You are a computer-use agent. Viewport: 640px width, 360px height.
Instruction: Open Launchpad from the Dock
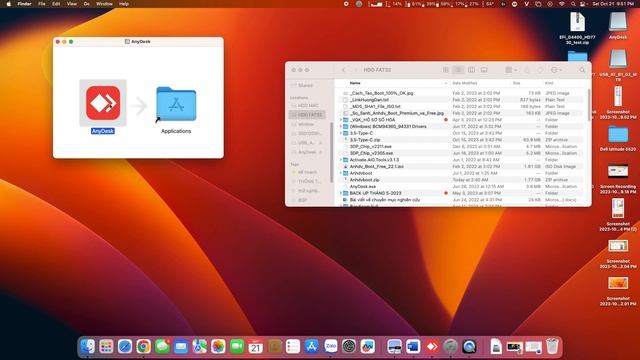point(106,347)
